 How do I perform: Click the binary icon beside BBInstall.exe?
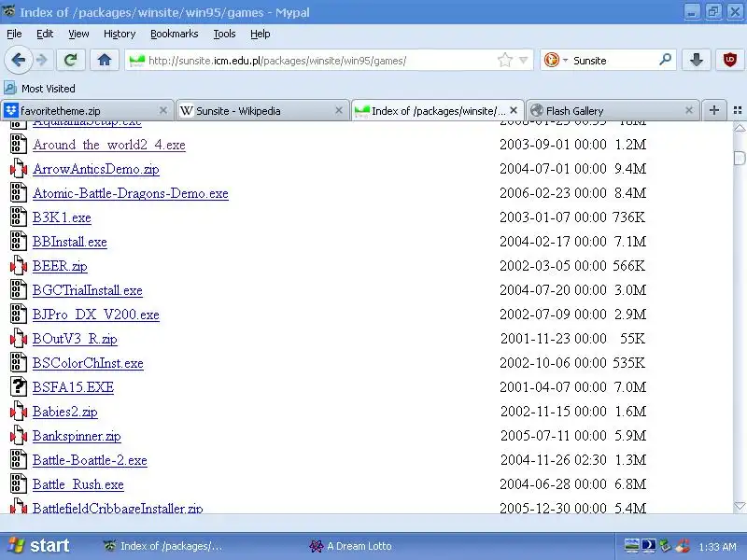(19, 242)
